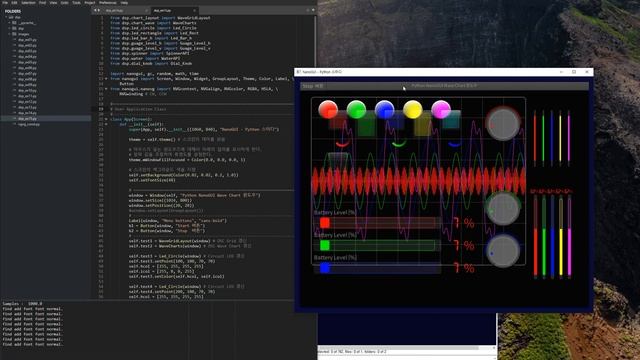Screen dimensions: 640x360
Task: Click the red vertical level gauge
Action: pos(536,237)
